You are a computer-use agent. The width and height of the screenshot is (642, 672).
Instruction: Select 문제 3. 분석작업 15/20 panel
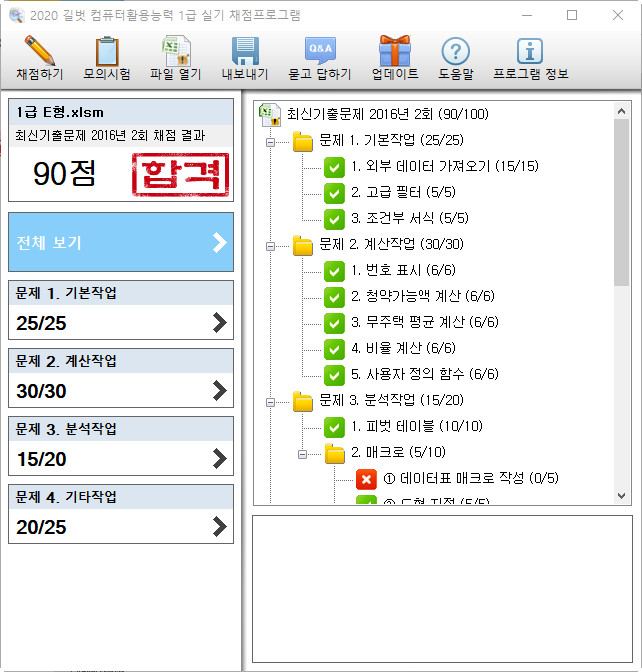[121, 446]
